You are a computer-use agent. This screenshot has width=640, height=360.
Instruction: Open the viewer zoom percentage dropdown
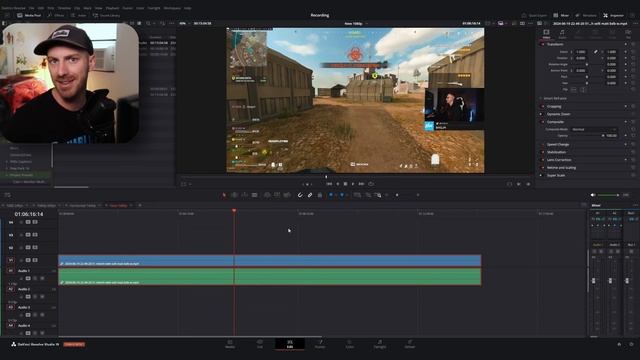click(x=183, y=23)
